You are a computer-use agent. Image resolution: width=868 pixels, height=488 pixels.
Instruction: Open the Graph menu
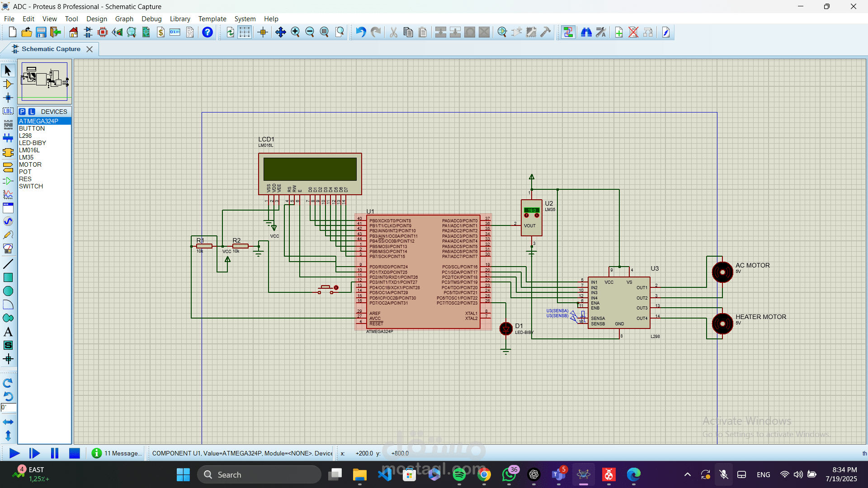coord(124,19)
